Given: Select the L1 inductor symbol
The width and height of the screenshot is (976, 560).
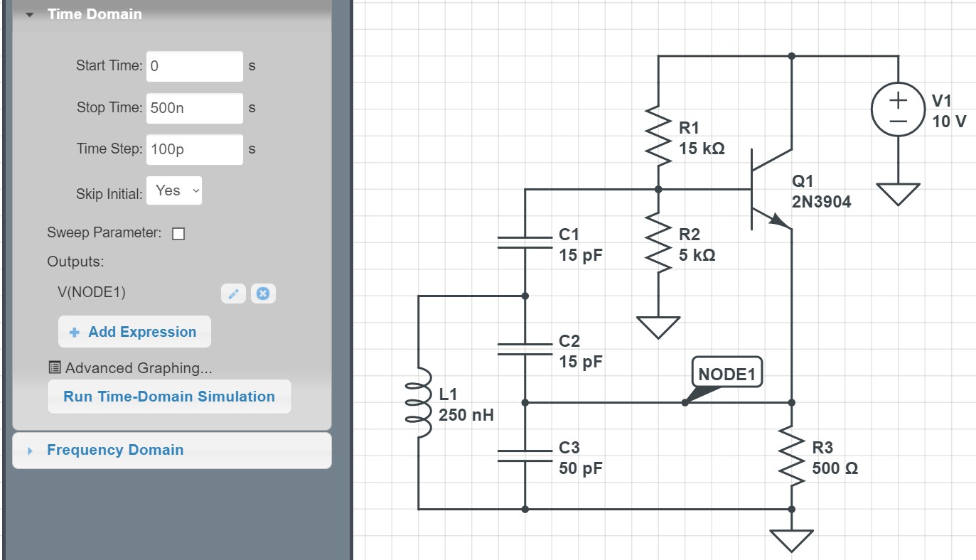Looking at the screenshot, I should pos(419,402).
